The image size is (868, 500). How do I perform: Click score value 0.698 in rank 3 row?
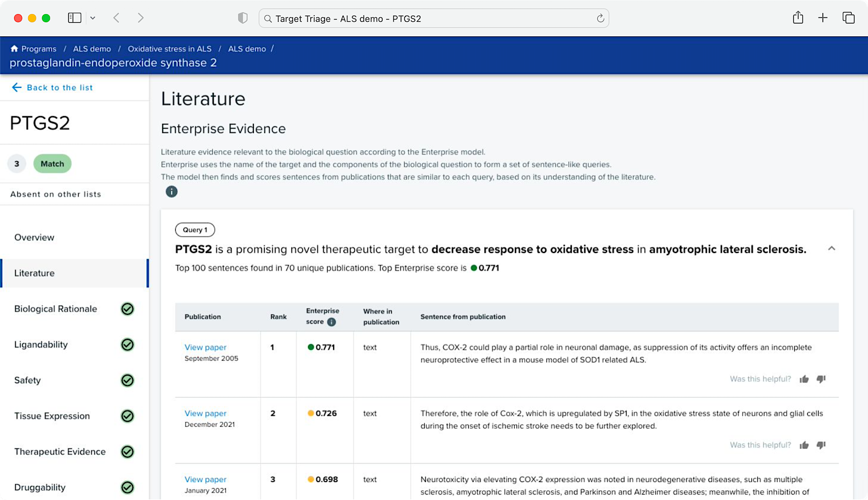(327, 479)
